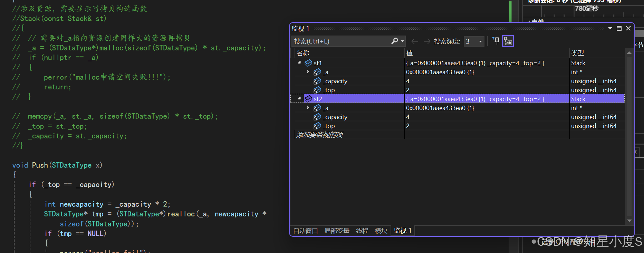644x253 pixels.
Task: Select the st2 row name
Action: 318,99
